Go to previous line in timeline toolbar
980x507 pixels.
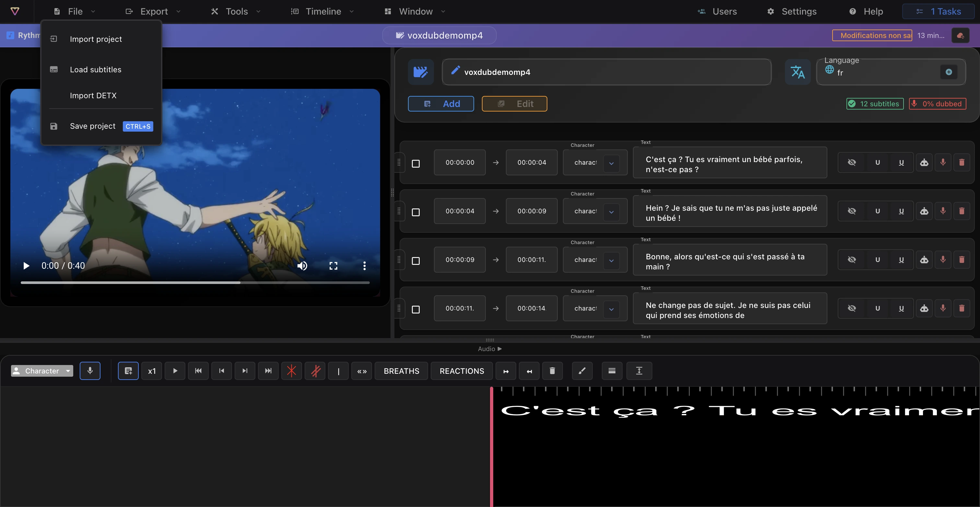(221, 371)
